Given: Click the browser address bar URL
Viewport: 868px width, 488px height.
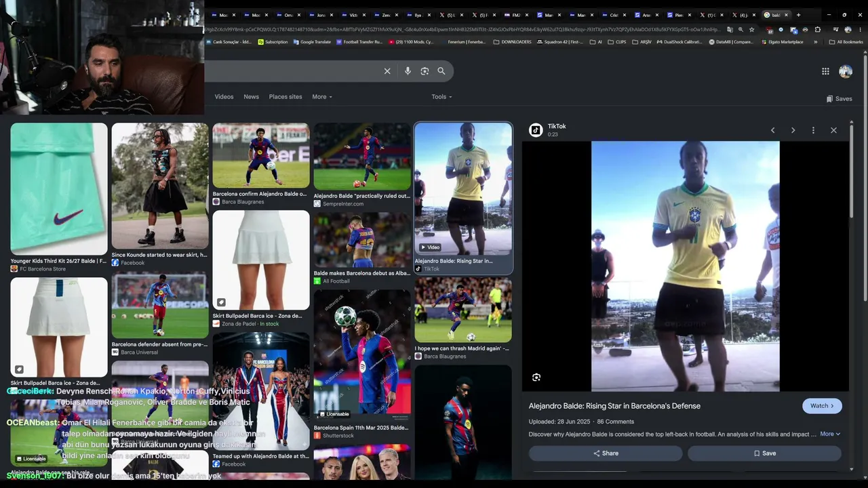Looking at the screenshot, I should point(462,30).
